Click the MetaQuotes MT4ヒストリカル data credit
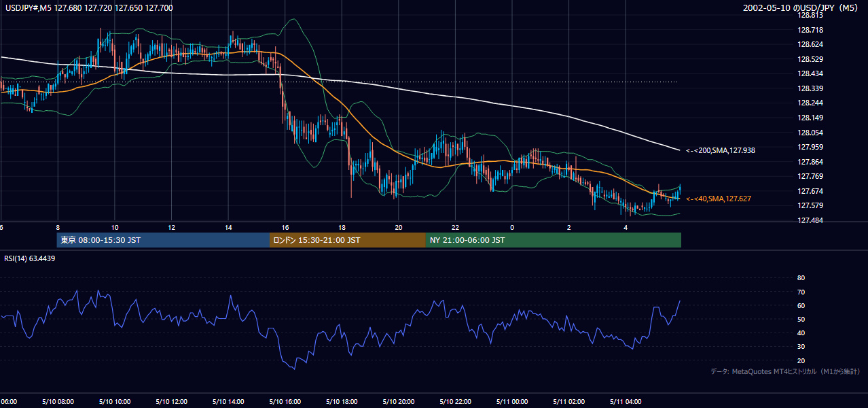 pos(785,371)
